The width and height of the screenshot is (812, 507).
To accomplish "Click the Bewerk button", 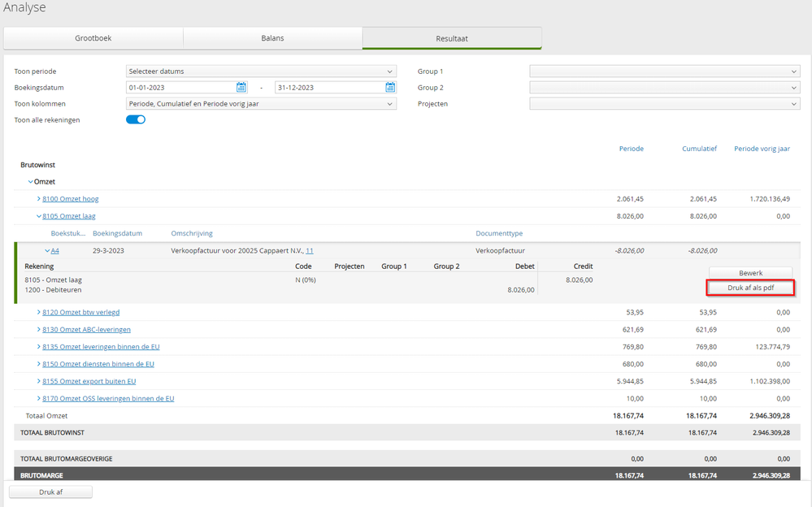I will click(x=750, y=273).
